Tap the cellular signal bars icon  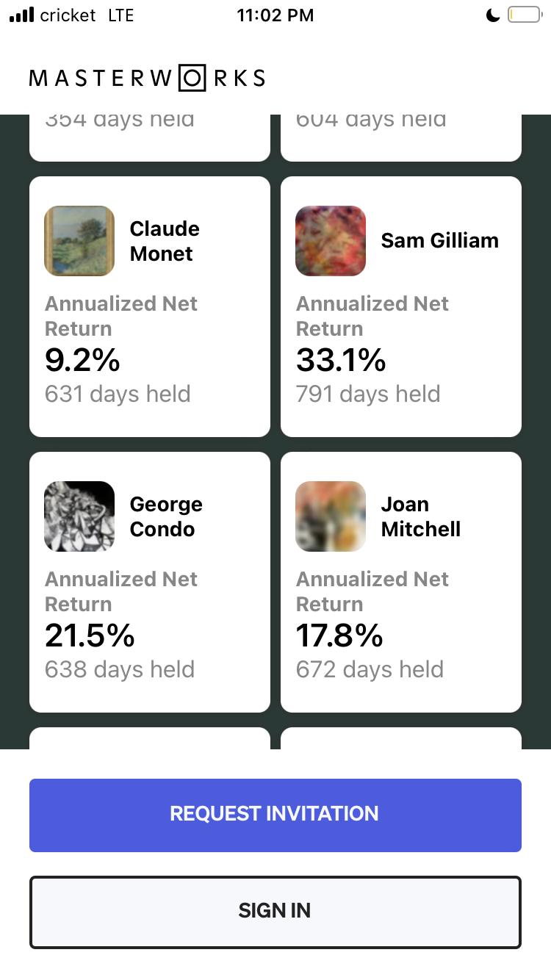(x=22, y=15)
